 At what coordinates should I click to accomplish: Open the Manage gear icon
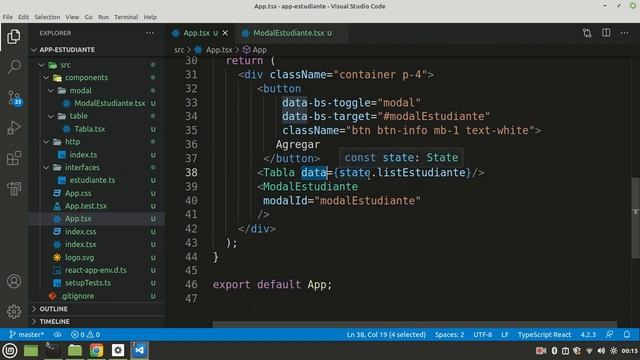[x=14, y=311]
